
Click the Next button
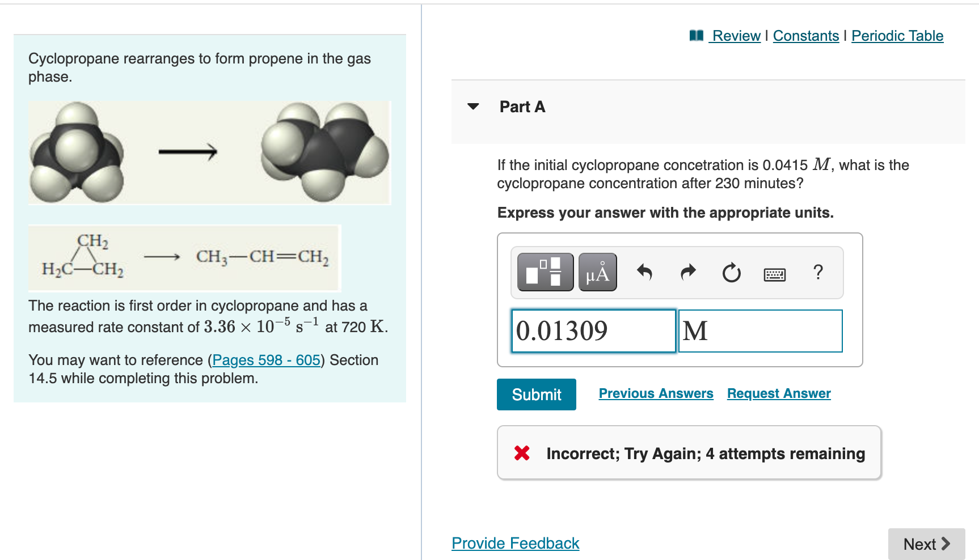point(926,544)
